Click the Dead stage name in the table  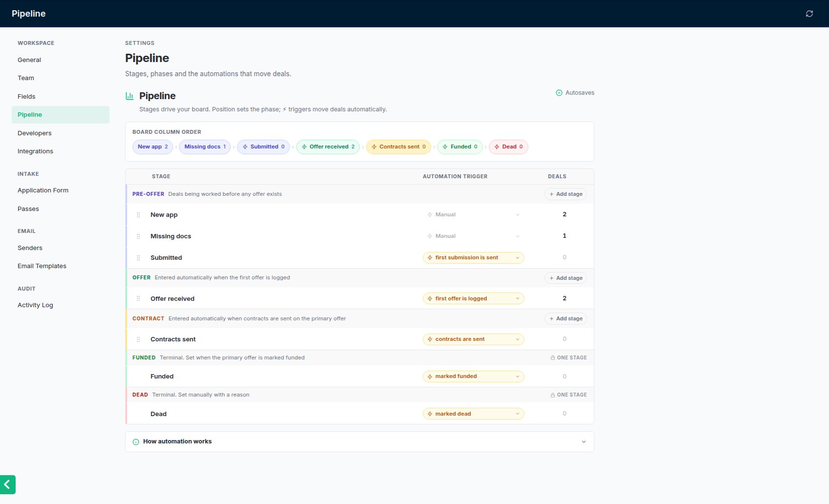tap(158, 414)
